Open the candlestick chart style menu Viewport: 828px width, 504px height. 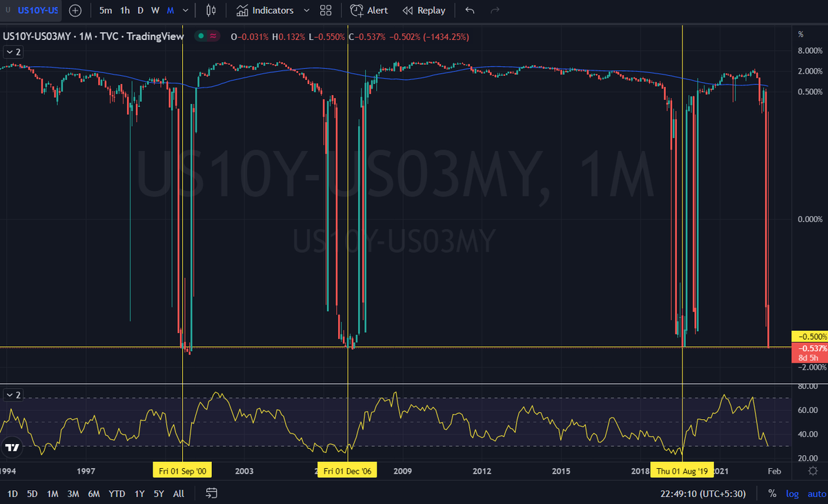211,10
